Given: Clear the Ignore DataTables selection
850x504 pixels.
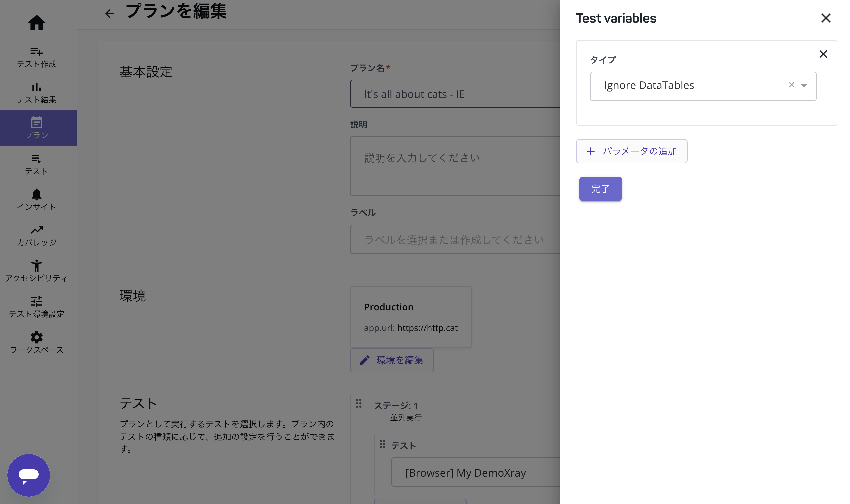Looking at the screenshot, I should 791,85.
